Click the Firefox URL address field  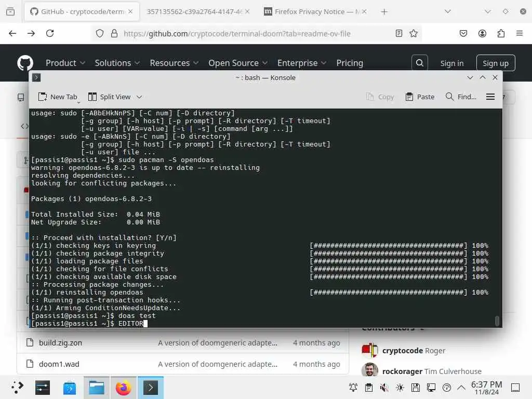[257, 33]
